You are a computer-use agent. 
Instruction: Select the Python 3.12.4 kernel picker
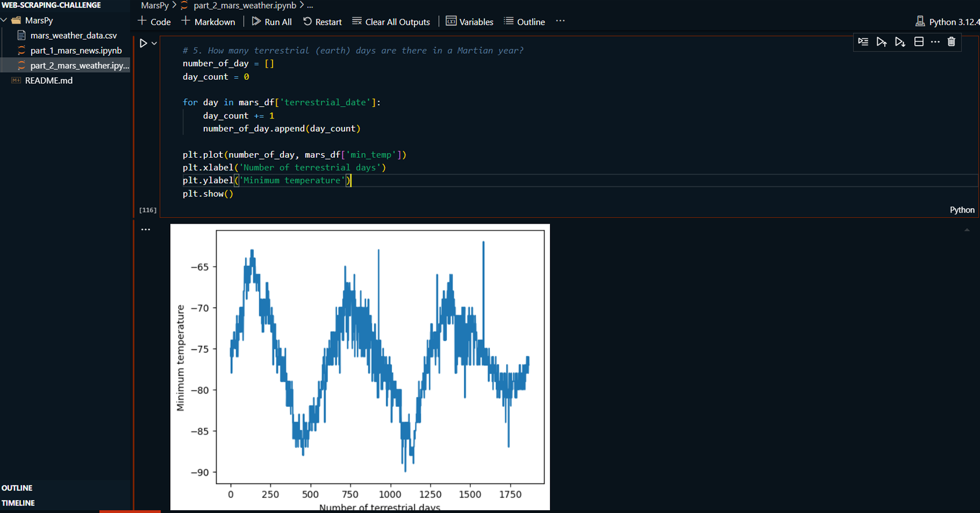pos(947,22)
